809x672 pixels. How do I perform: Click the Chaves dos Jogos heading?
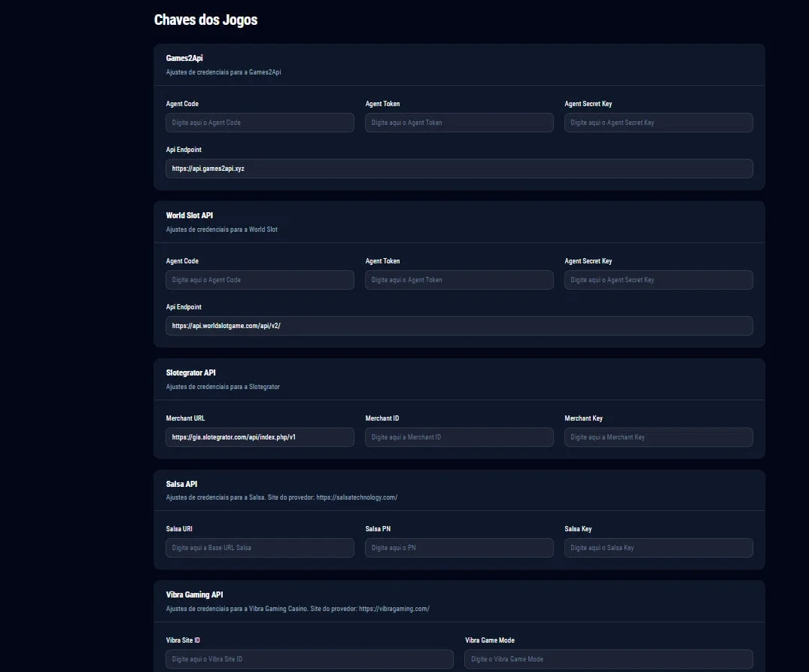(206, 20)
